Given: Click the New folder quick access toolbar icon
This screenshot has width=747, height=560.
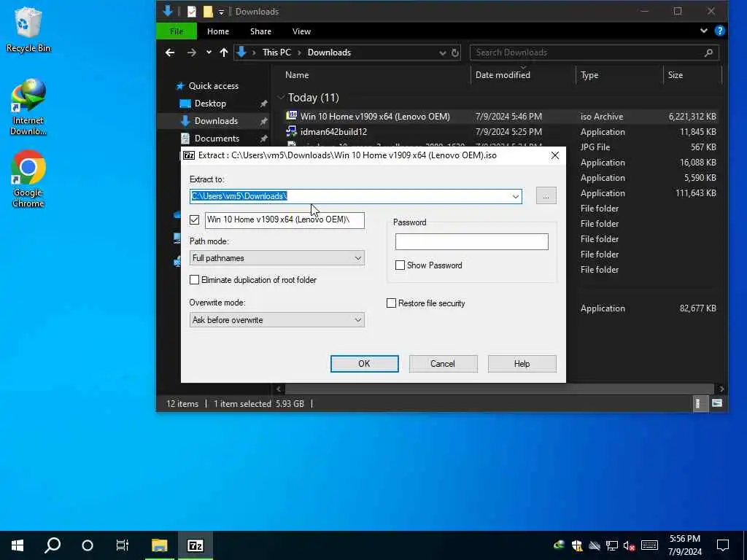Looking at the screenshot, I should [208, 12].
